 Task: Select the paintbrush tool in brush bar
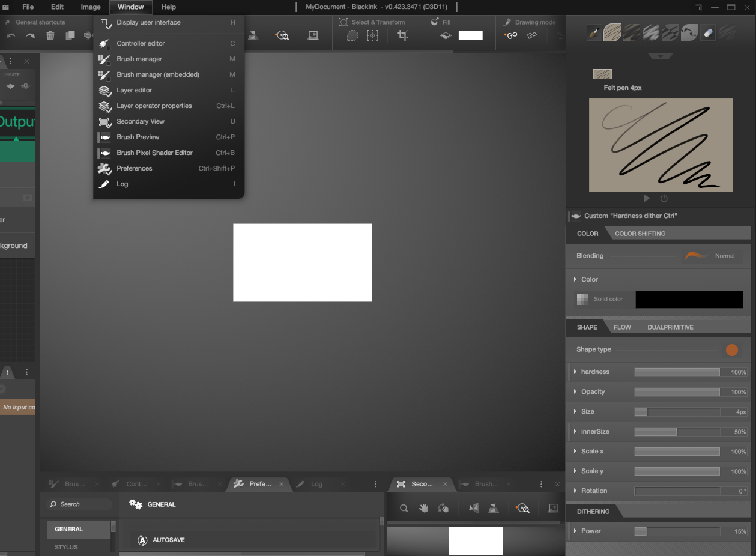pyautogui.click(x=594, y=32)
